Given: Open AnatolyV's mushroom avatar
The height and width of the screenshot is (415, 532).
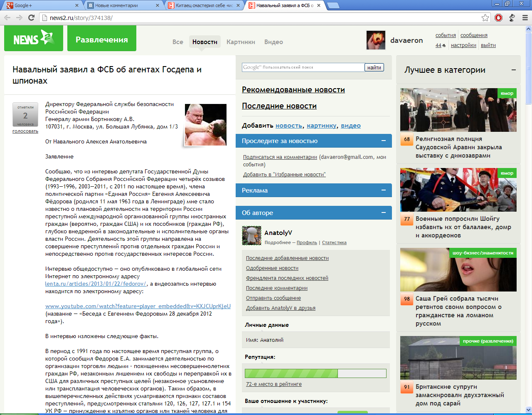Looking at the screenshot, I should 251,236.
